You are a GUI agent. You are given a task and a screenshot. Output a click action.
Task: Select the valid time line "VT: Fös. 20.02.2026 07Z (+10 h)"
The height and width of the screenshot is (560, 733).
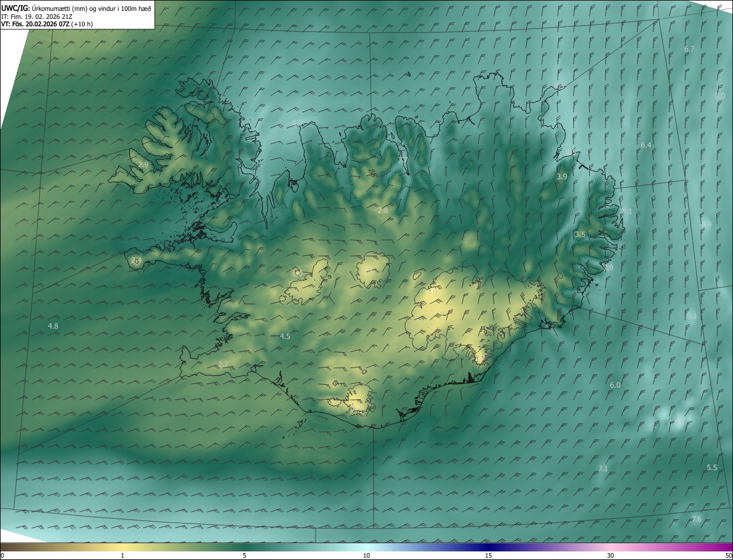(47, 25)
